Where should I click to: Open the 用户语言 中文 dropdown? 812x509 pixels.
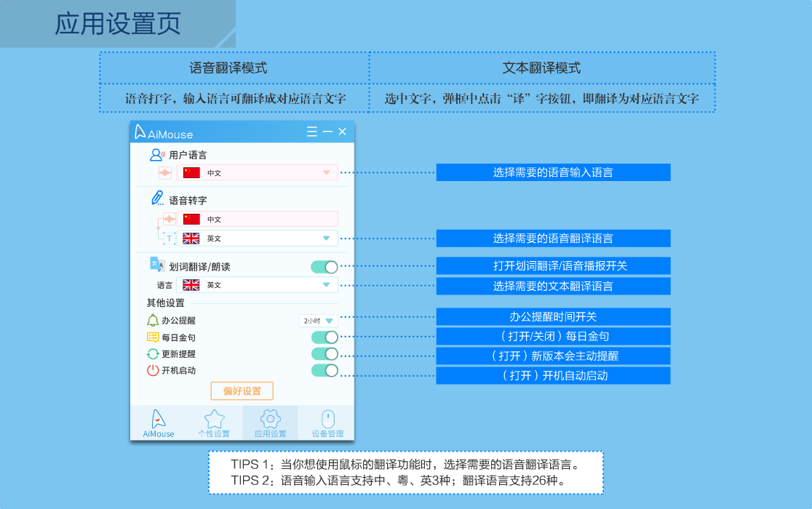(258, 173)
